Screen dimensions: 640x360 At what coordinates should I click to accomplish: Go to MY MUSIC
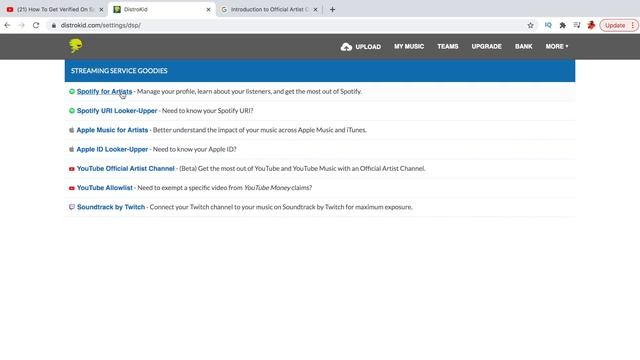point(409,47)
